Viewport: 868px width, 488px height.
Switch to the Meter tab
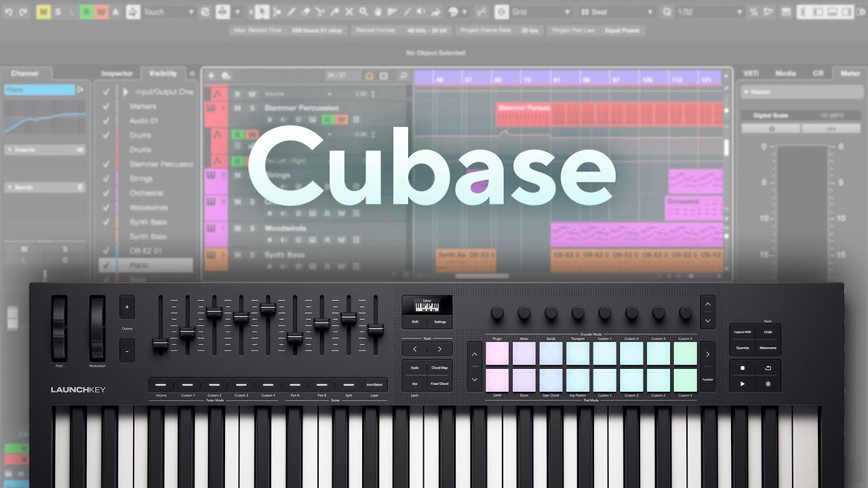pyautogui.click(x=850, y=73)
